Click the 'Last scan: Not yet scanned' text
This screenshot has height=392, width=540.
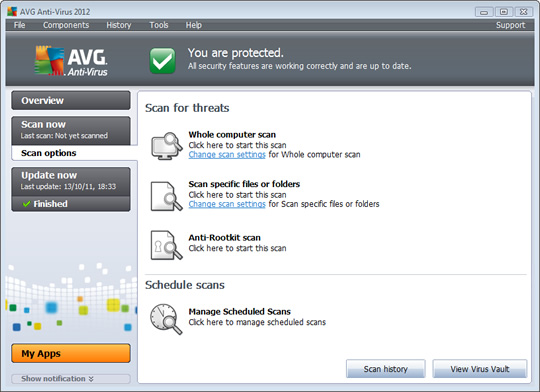point(64,136)
